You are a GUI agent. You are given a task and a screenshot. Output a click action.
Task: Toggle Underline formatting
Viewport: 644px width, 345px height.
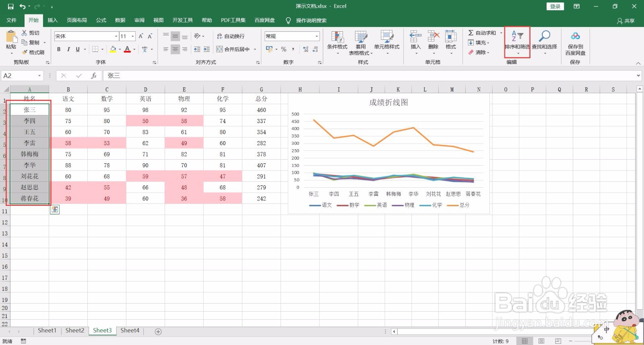(x=78, y=49)
